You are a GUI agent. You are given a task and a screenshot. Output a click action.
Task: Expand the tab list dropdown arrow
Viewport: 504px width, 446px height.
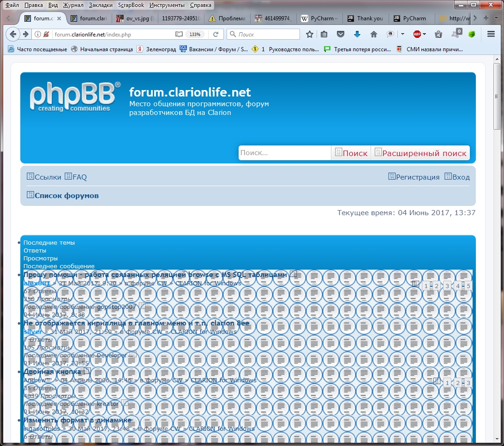tap(496, 18)
